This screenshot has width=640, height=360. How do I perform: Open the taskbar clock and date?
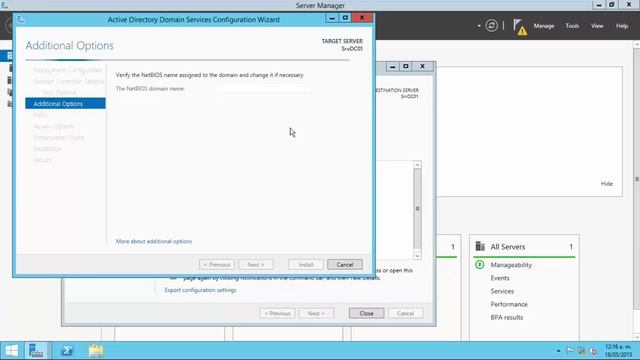click(x=618, y=351)
